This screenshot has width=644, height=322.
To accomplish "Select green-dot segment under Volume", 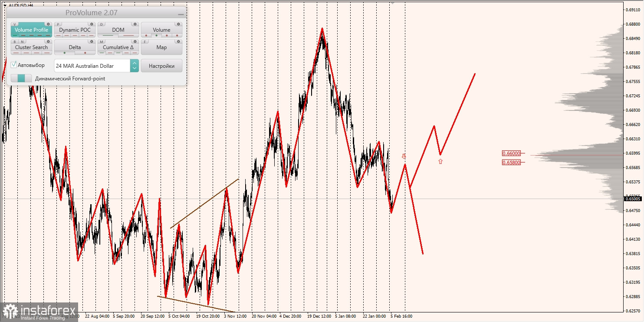I will (156, 36).
